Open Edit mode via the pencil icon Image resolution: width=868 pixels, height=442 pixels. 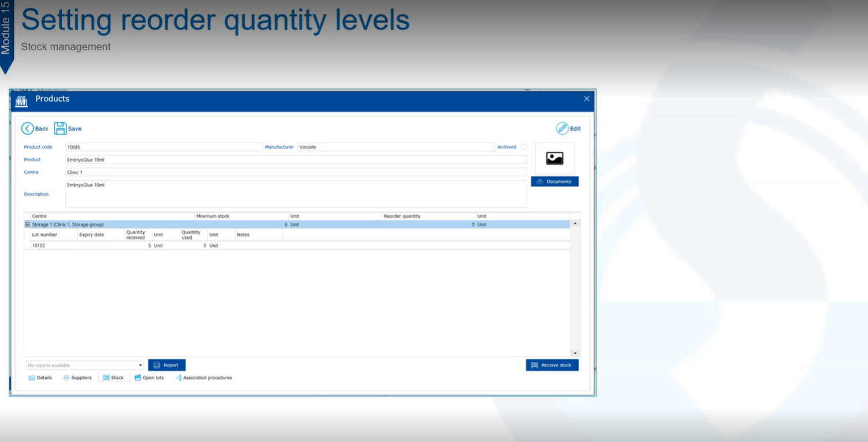[561, 128]
